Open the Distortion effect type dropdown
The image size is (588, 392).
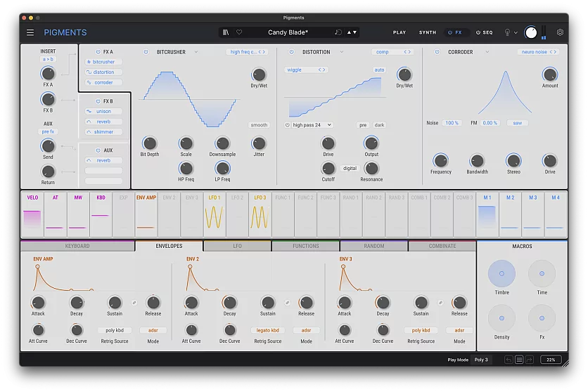point(342,52)
